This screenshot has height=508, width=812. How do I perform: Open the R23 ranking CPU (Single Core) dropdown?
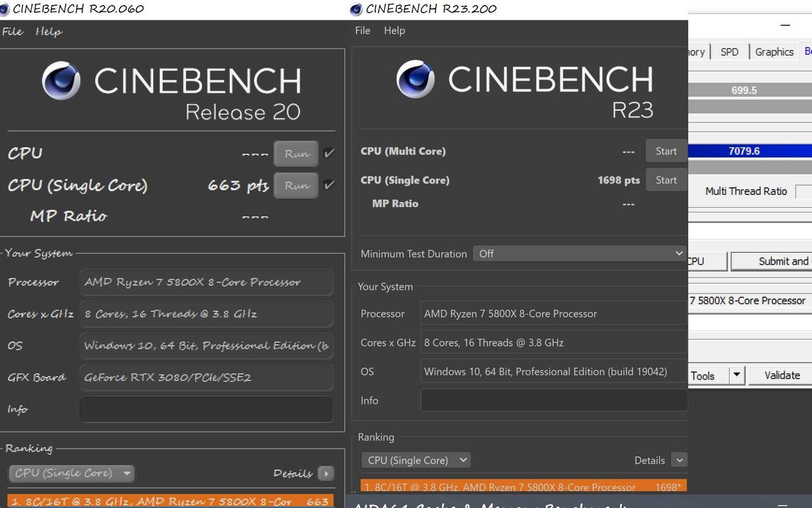[x=415, y=460]
